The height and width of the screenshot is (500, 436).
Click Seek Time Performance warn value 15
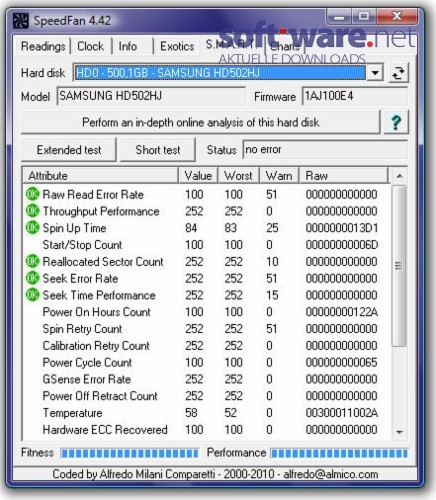tap(272, 295)
